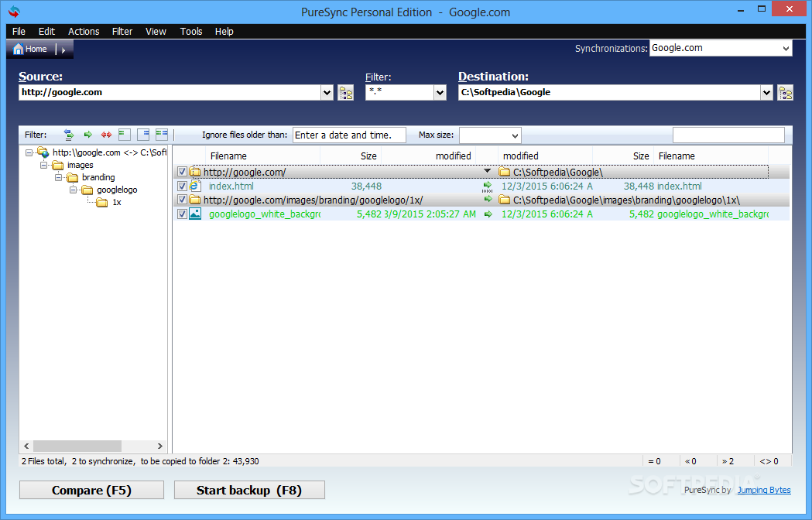This screenshot has width=812, height=520.
Task: Click the tree panel horizontal scrollbar thumb
Action: [77, 446]
